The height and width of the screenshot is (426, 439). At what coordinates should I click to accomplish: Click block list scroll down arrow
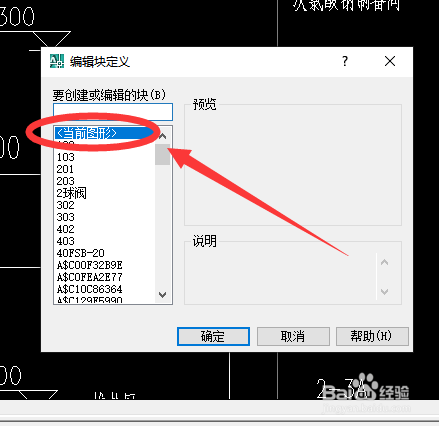(163, 295)
